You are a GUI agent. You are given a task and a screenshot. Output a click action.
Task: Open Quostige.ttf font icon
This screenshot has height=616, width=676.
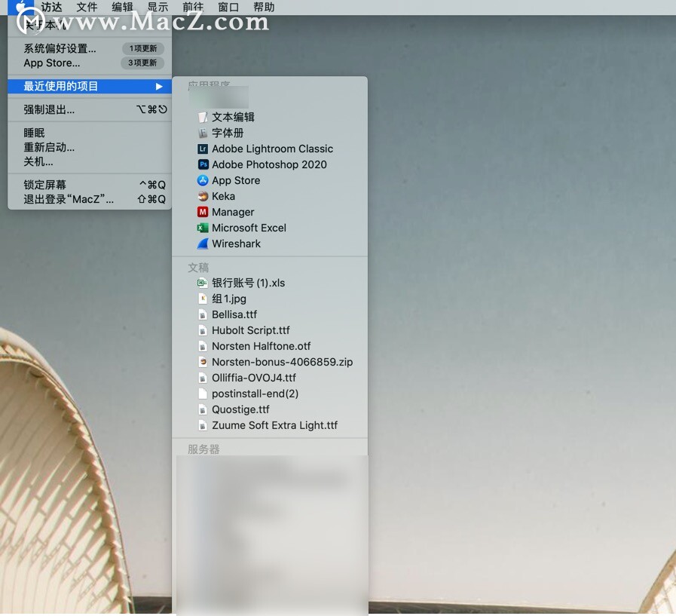[x=203, y=409]
